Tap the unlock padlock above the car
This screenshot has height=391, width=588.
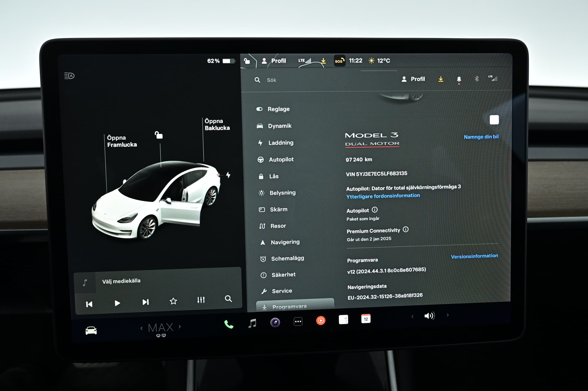[159, 135]
